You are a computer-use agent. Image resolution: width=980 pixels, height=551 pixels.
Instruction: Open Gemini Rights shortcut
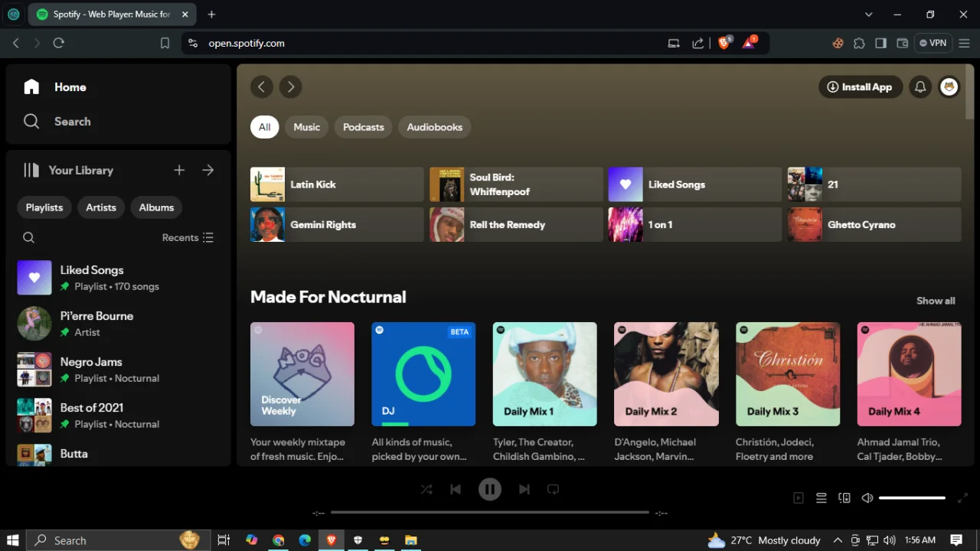tap(337, 225)
